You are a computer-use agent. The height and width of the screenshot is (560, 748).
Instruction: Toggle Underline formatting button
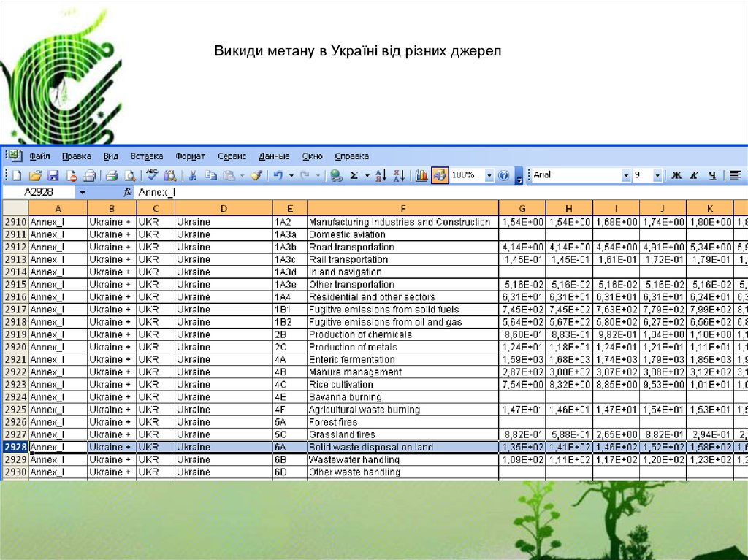click(712, 175)
